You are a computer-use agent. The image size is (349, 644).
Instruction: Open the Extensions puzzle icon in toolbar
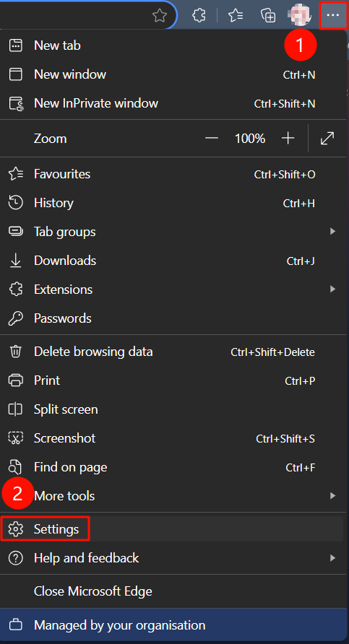199,16
